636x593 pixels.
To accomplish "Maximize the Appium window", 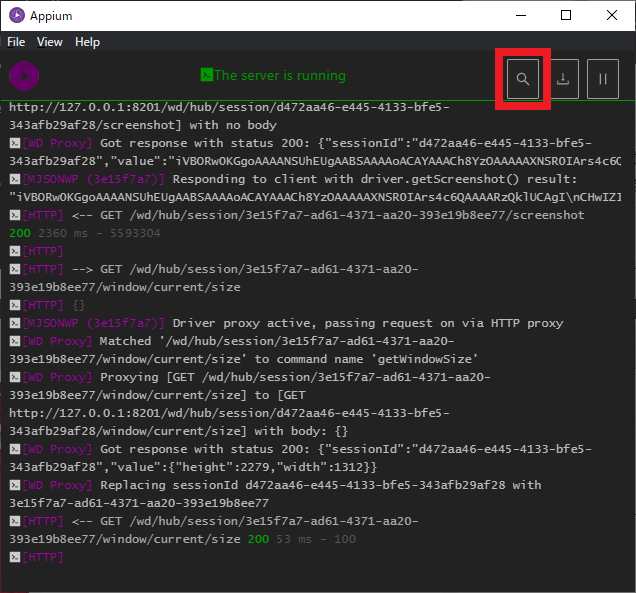I will (566, 15).
